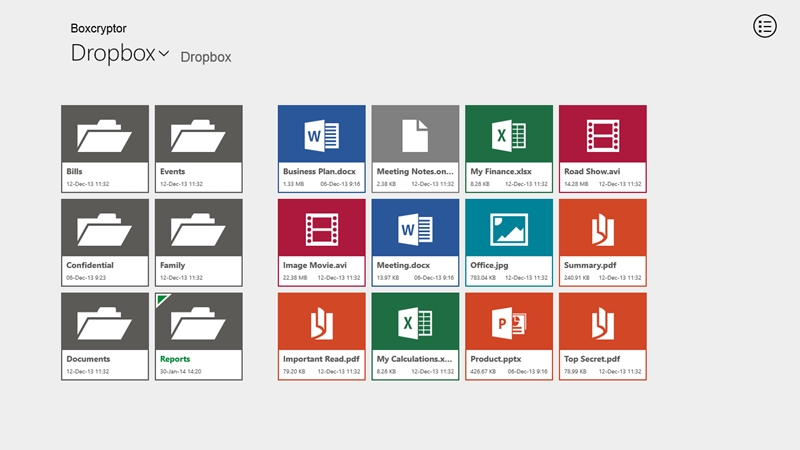Click the Business Plan.docx size 1.33 MB
Image resolution: width=800 pixels, height=450 pixels.
tap(293, 184)
